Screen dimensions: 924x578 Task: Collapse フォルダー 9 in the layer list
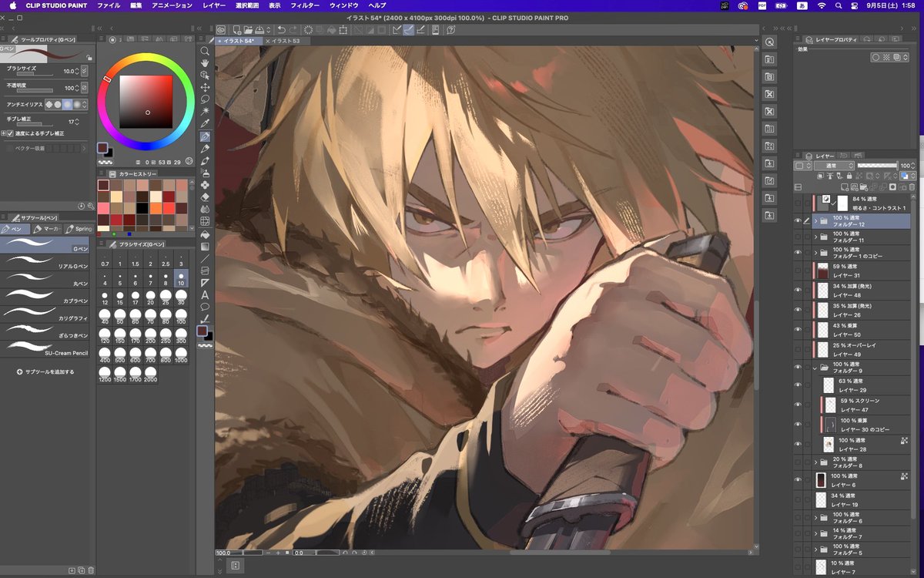point(815,368)
